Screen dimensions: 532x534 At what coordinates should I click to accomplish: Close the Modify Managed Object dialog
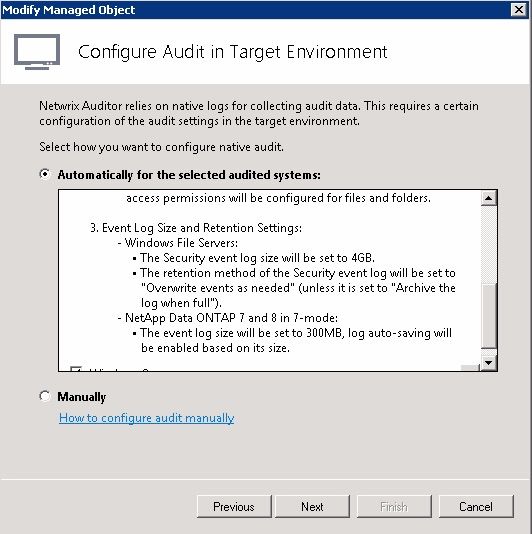click(x=519, y=10)
